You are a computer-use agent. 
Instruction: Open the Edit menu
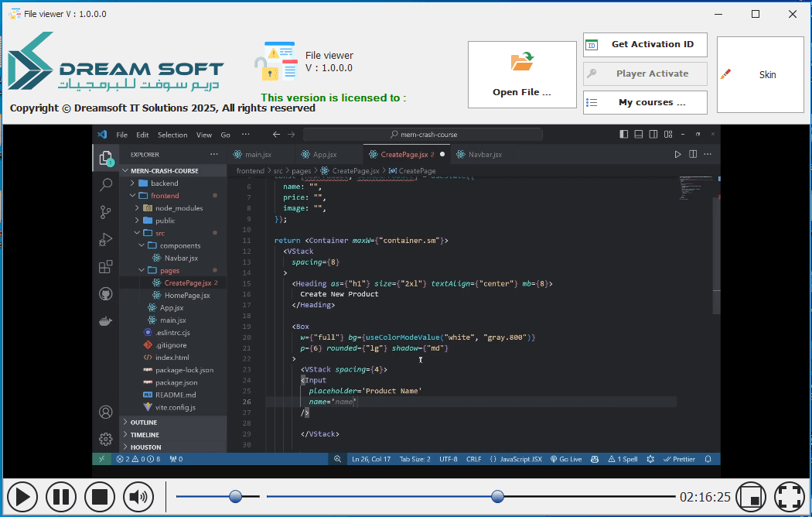(142, 135)
